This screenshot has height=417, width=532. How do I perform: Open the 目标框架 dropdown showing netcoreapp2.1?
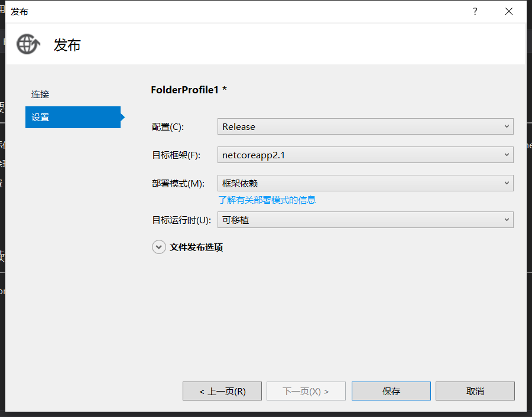[365, 155]
